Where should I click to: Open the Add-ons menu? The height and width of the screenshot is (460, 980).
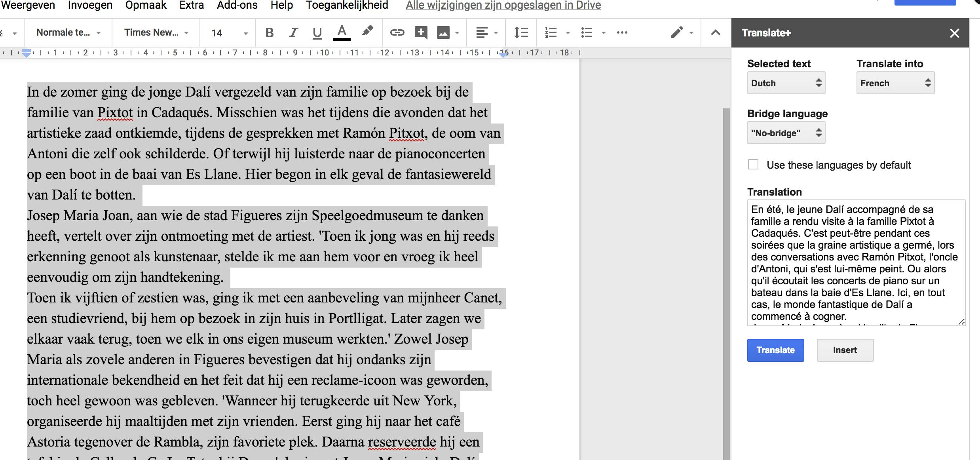(x=237, y=6)
